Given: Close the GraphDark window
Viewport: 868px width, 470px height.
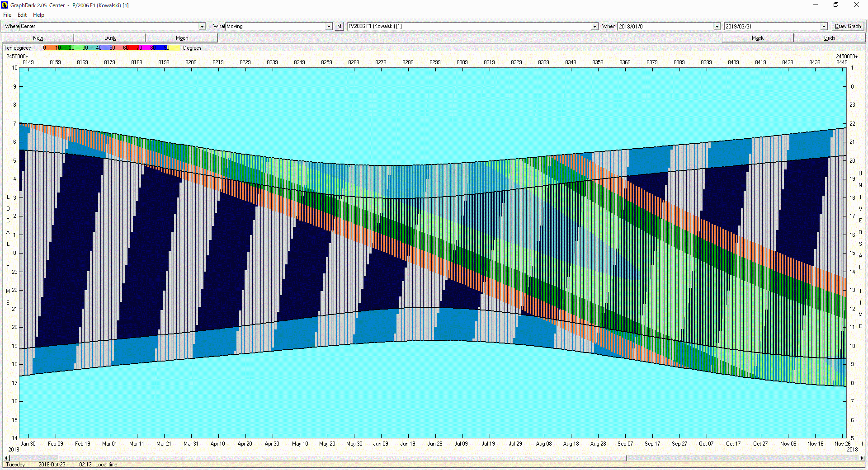Looking at the screenshot, I should (857, 5).
